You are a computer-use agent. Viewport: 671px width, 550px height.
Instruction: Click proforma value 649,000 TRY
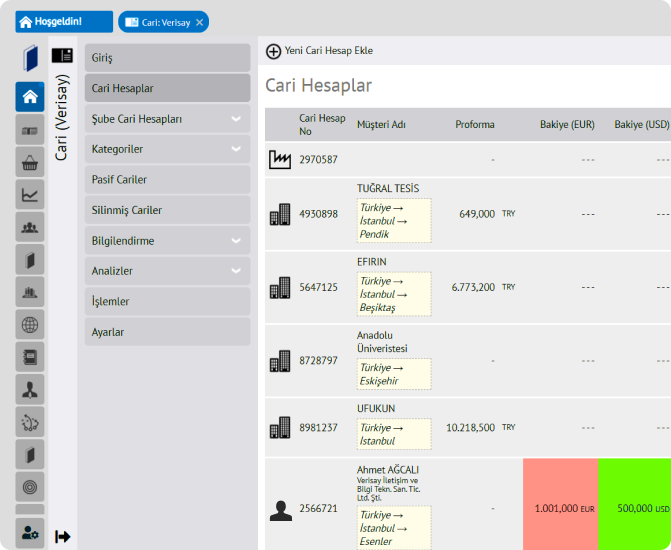point(487,214)
